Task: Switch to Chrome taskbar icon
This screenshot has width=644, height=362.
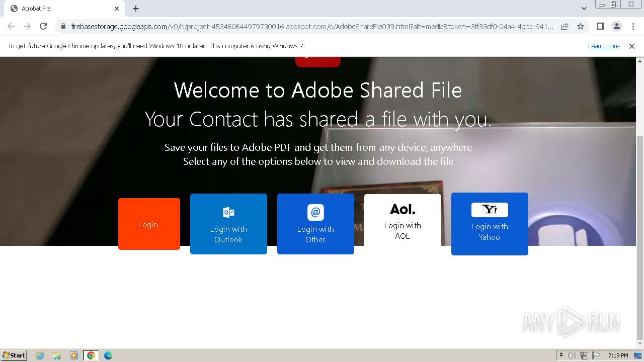Action: pyautogui.click(x=91, y=355)
